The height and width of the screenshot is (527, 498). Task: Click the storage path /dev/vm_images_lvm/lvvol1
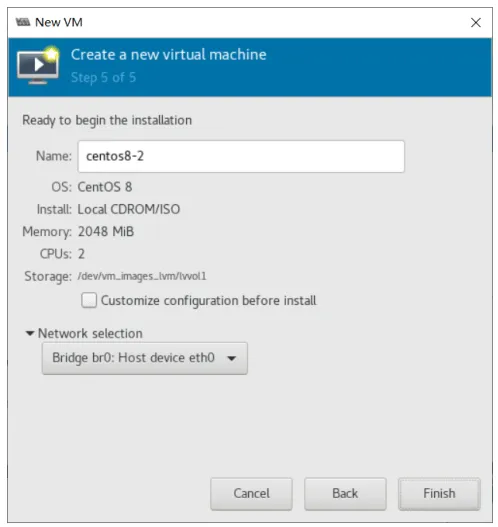coord(142,276)
